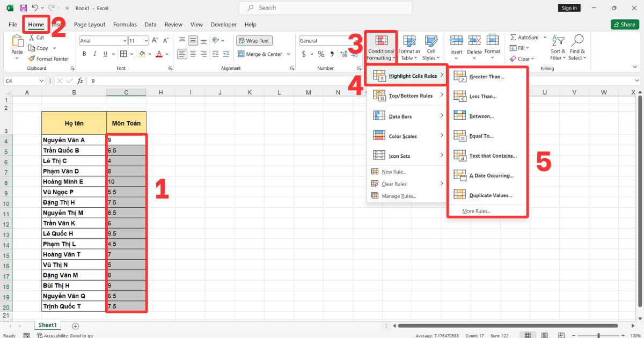Open Sort & Filter options
The width and height of the screenshot is (644, 338).
[x=558, y=48]
